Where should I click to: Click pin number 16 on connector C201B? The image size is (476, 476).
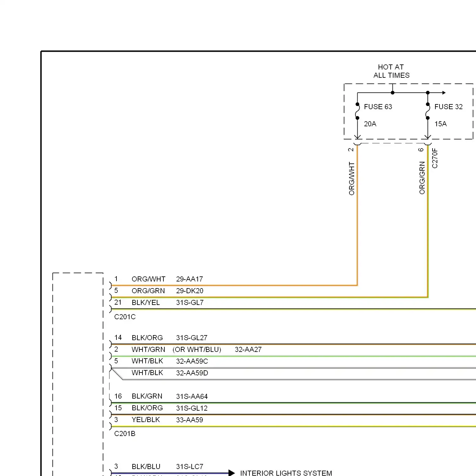(x=118, y=396)
